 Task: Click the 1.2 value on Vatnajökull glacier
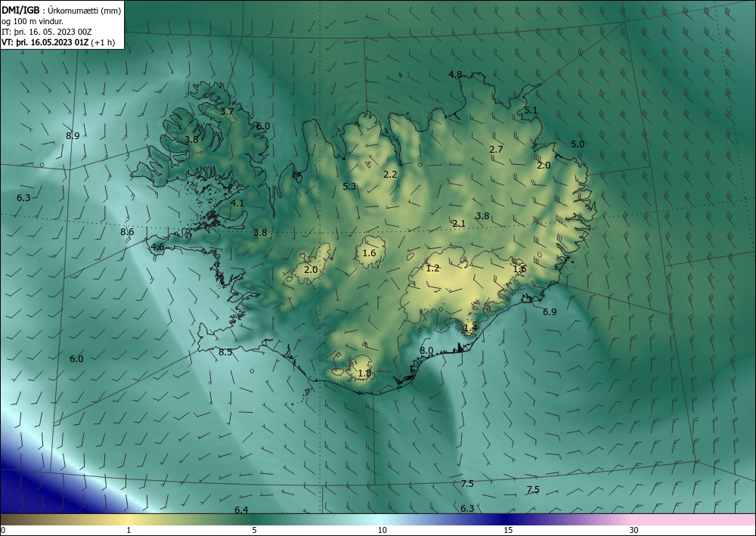click(x=433, y=268)
